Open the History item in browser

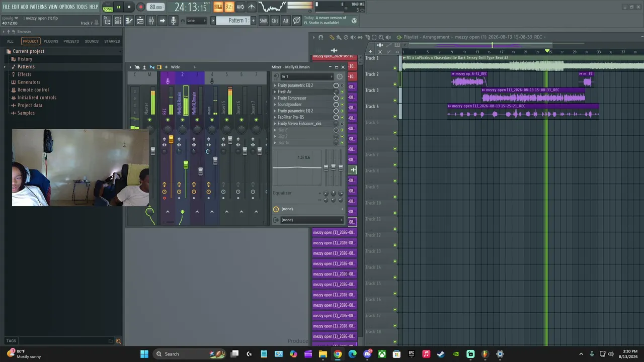(x=25, y=59)
